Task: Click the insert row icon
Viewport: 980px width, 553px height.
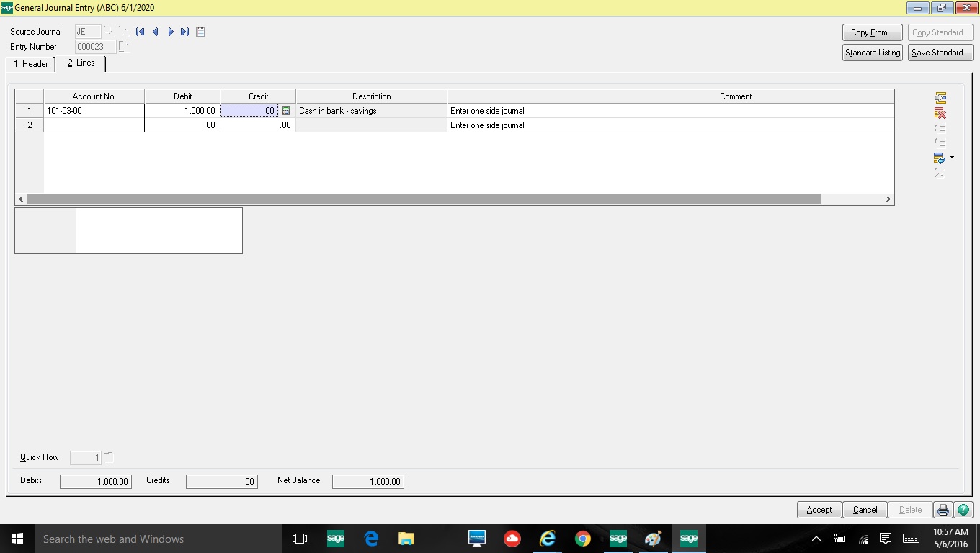Action: coord(940,98)
